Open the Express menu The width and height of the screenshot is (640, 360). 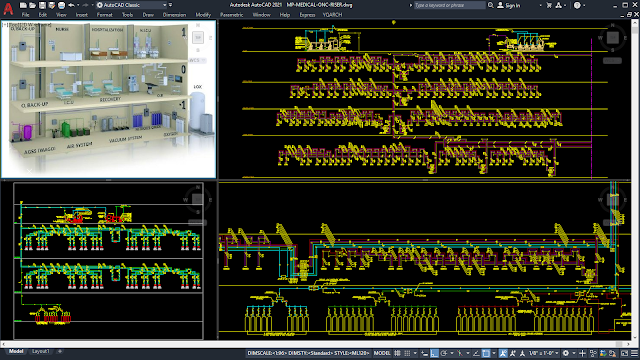click(307, 15)
